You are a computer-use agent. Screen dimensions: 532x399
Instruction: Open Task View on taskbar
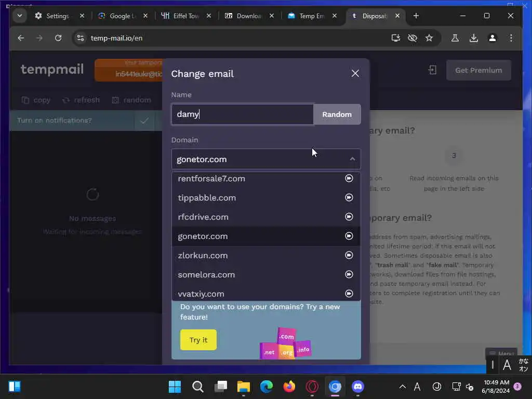coord(220,387)
